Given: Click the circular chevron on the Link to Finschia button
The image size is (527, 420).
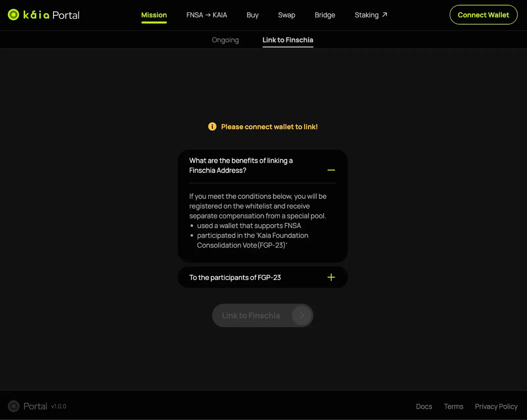Looking at the screenshot, I should tap(301, 316).
